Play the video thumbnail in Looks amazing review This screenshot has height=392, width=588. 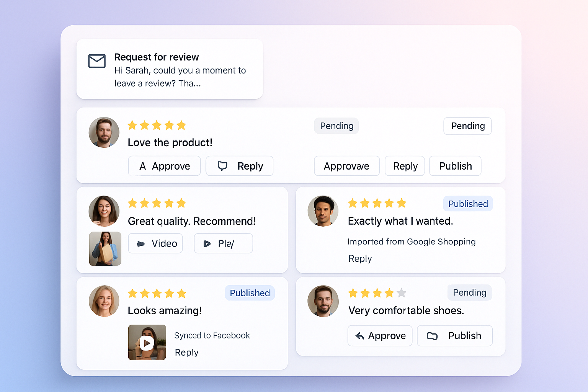[x=147, y=343]
